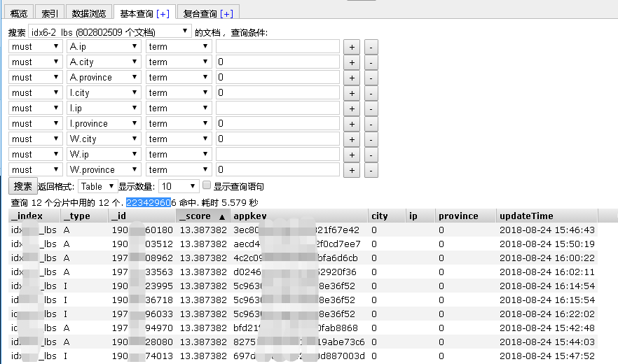Viewport: 618px width, 364px height.
Task: Click the plus button on the A.ip row
Action: click(x=352, y=47)
